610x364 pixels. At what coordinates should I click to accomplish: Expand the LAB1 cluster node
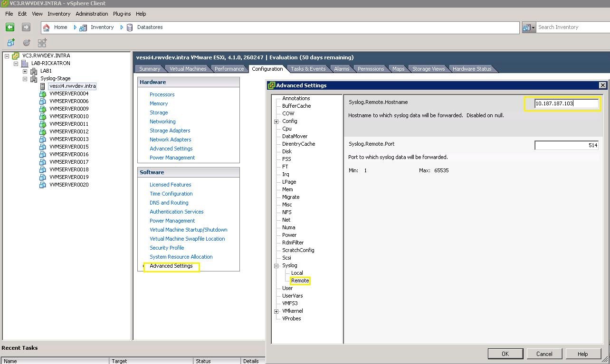click(x=25, y=71)
